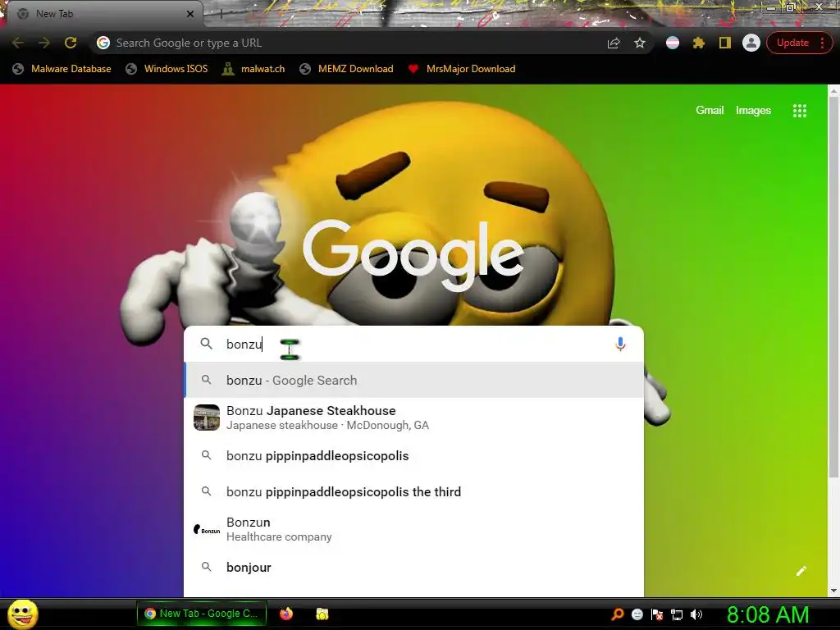Viewport: 840px width, 630px height.
Task: Click the Customize Chrome pencil icon
Action: pyautogui.click(x=801, y=571)
